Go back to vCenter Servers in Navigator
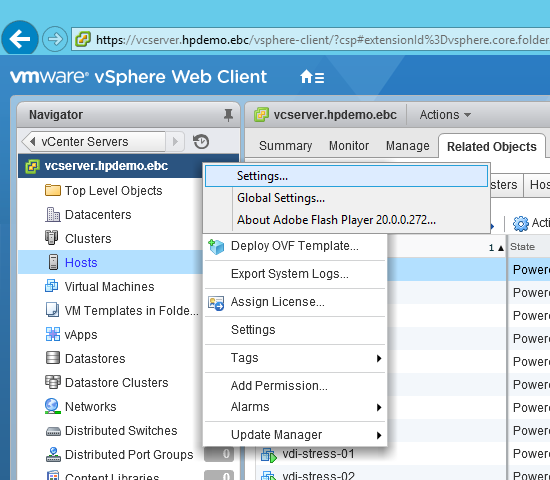Image resolution: width=550 pixels, height=480 pixels. click(x=93, y=142)
